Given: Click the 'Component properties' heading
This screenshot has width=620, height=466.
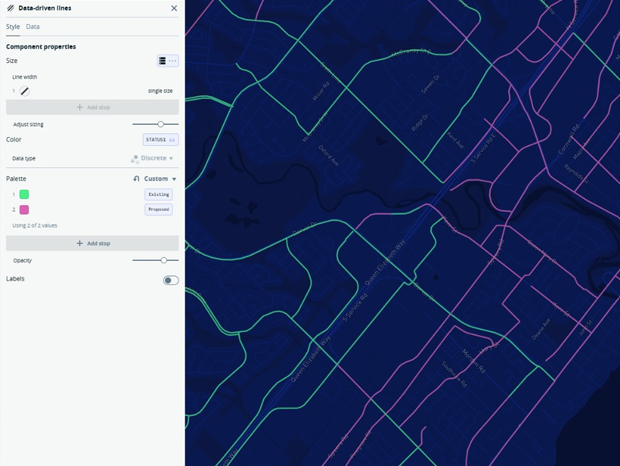Looking at the screenshot, I should [x=41, y=47].
